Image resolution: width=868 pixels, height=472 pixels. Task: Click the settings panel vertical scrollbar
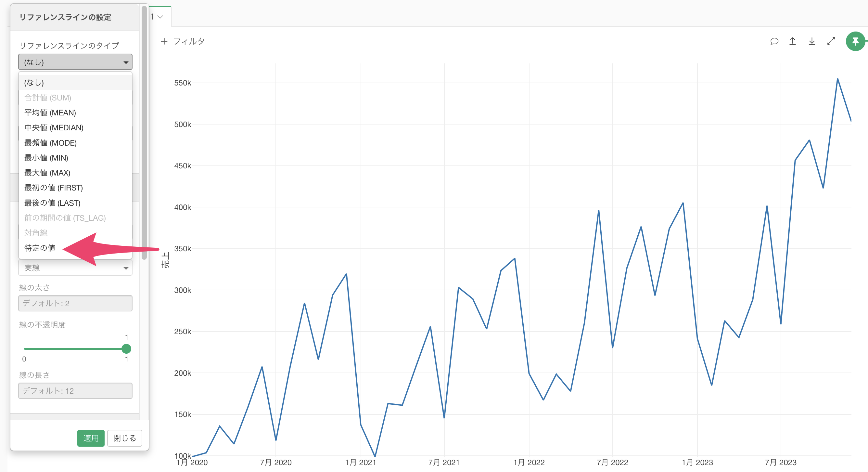click(144, 133)
